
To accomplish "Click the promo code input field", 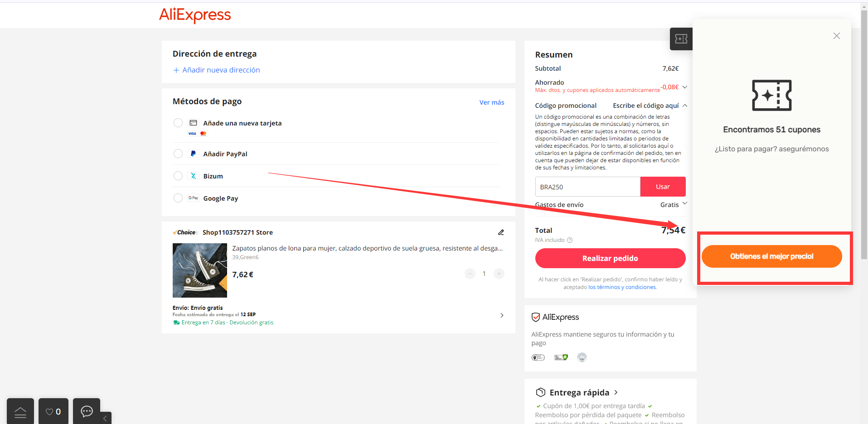I will click(x=587, y=187).
